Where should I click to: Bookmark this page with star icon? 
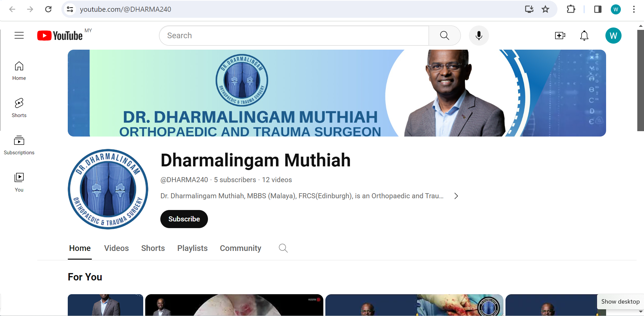(x=545, y=9)
